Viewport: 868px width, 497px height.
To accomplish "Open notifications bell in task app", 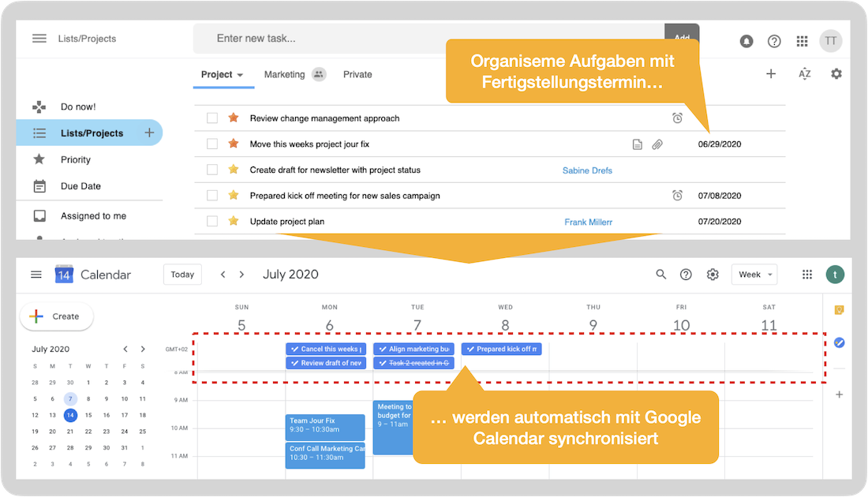I will (746, 41).
